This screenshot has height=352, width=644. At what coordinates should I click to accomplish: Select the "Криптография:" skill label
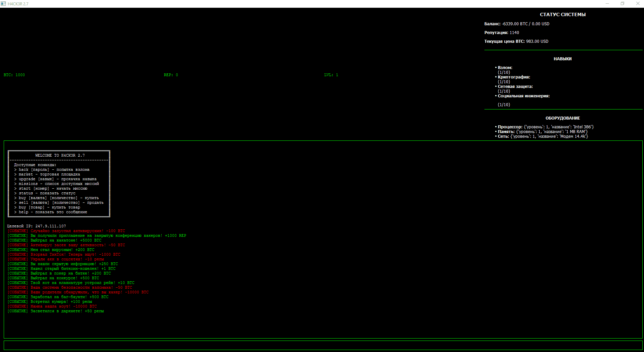pyautogui.click(x=514, y=77)
